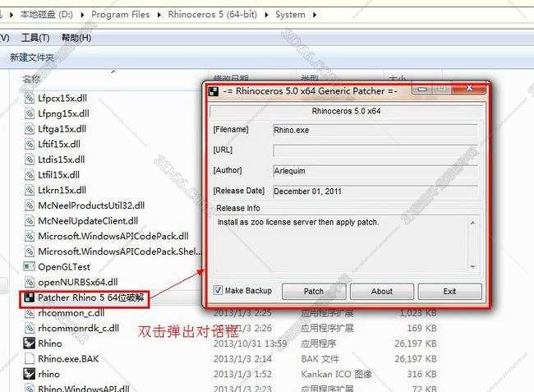Open the 帮助(H) menu
The image size is (534, 392).
pyautogui.click(x=76, y=38)
